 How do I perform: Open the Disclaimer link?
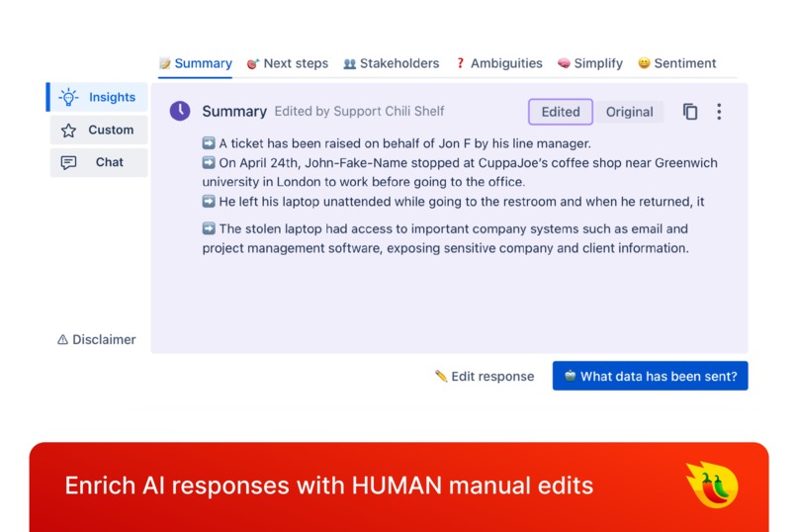coord(97,339)
